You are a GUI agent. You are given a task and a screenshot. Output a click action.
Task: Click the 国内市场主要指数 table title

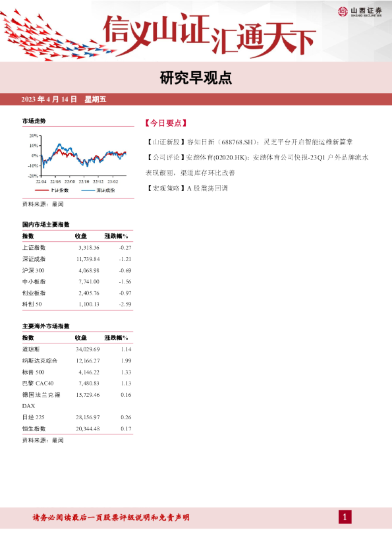click(x=46, y=224)
